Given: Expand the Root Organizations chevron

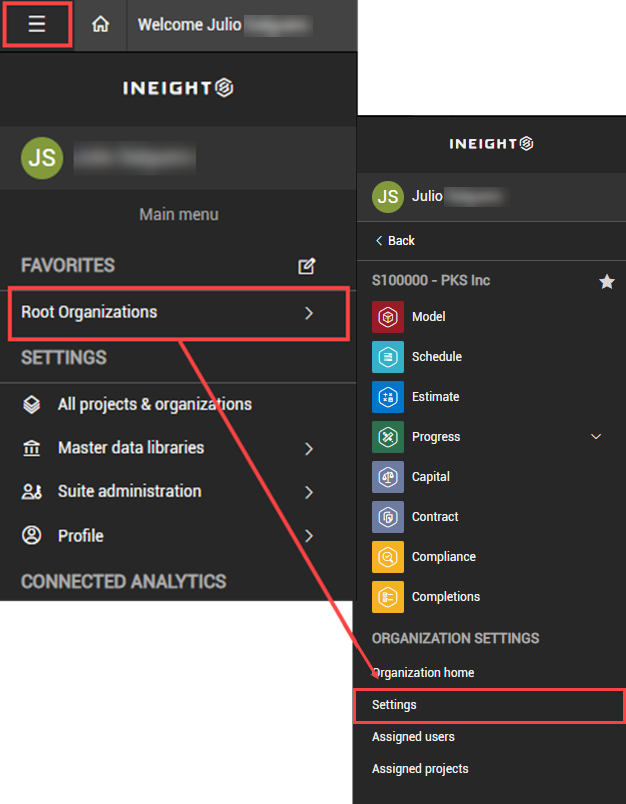Looking at the screenshot, I should coord(309,313).
